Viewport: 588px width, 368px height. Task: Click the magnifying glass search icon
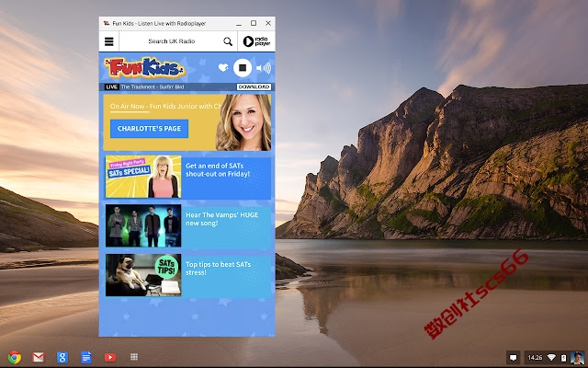(228, 41)
